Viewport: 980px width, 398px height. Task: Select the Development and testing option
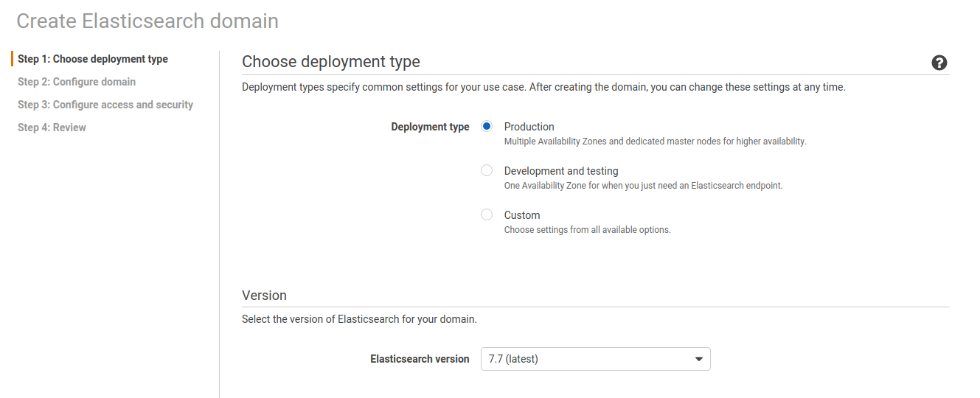coord(487,170)
